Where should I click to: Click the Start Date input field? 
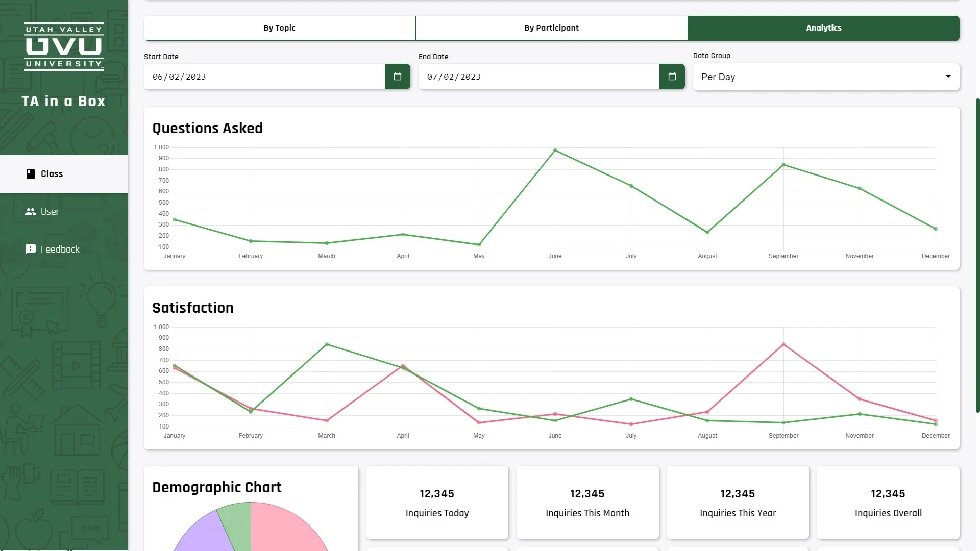(264, 77)
